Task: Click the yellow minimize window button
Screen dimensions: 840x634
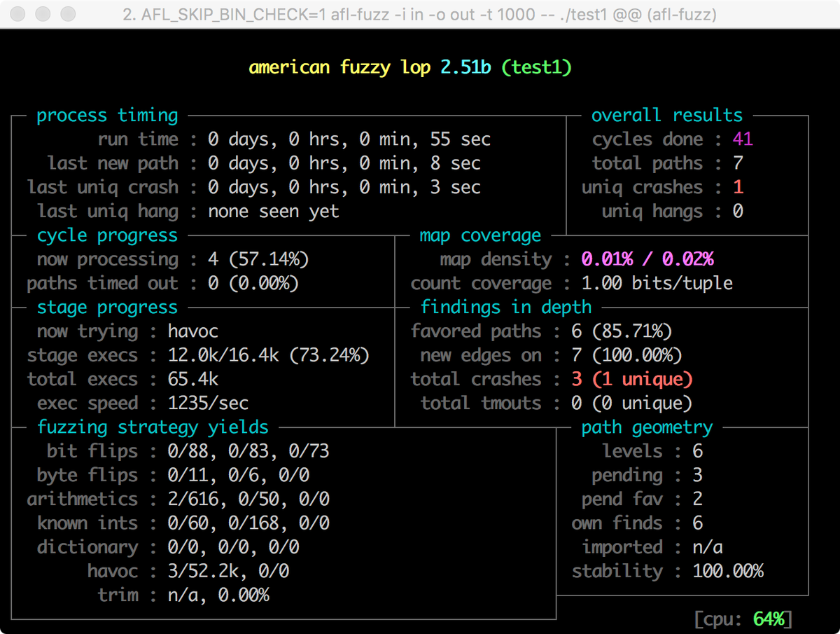Action: coord(43,14)
